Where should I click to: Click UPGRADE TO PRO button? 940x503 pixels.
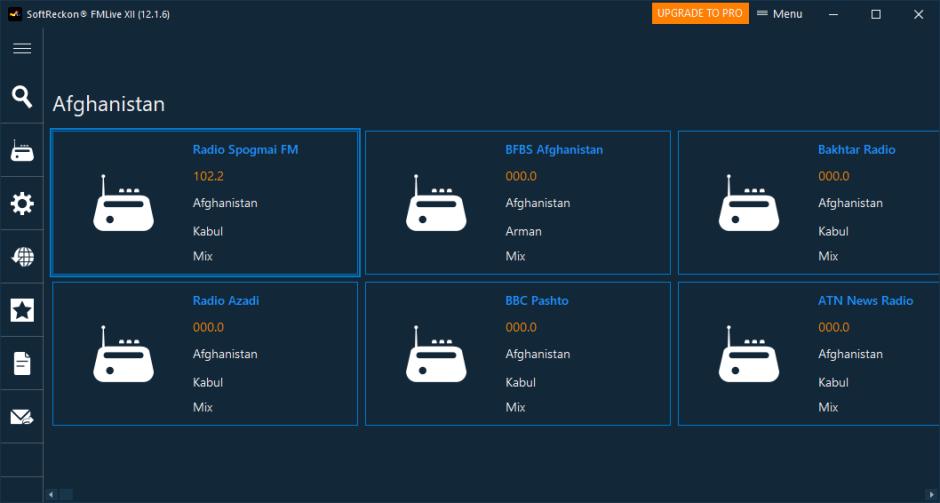(700, 13)
